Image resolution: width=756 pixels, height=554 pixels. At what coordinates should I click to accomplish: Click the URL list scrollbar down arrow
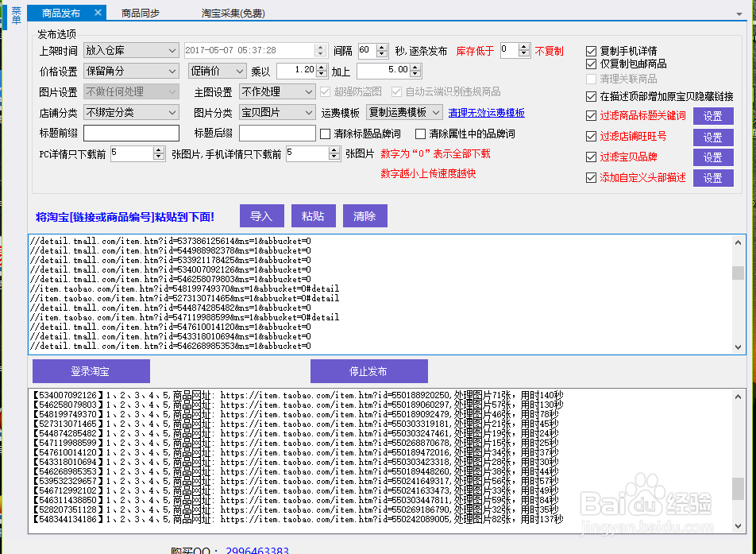tap(739, 347)
